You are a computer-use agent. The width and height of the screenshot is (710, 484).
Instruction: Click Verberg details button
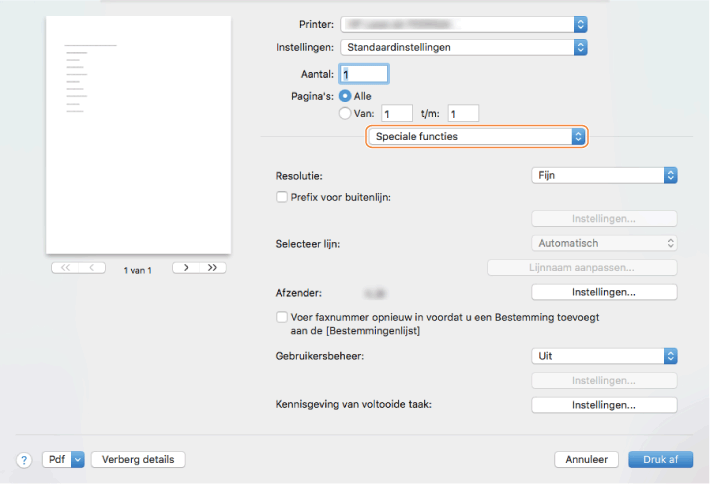click(x=138, y=460)
